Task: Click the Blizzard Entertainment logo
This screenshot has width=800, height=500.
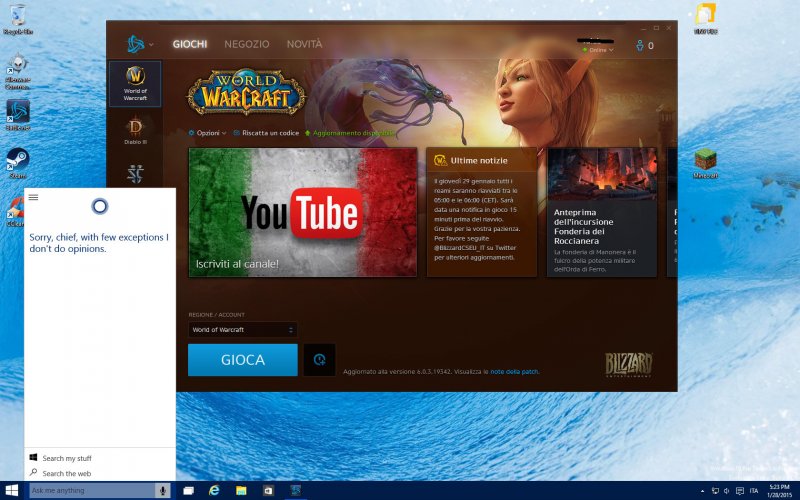Action: [629, 364]
